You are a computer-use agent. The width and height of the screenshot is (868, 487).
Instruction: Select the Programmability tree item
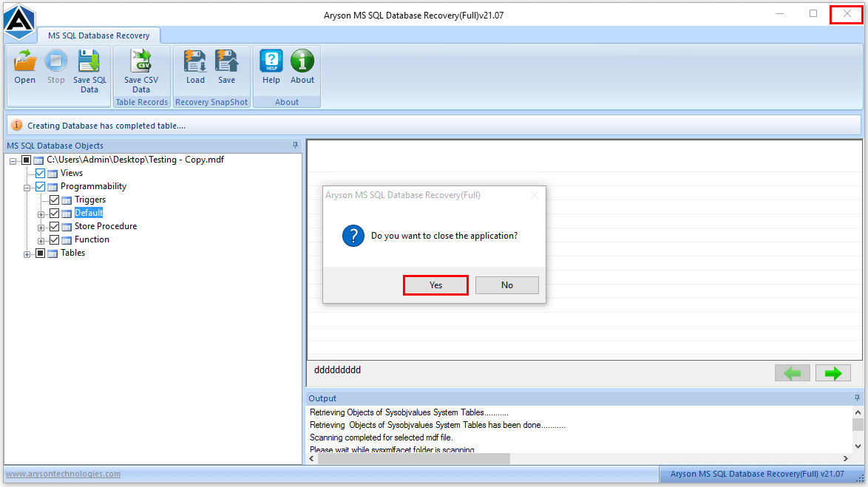(x=94, y=186)
